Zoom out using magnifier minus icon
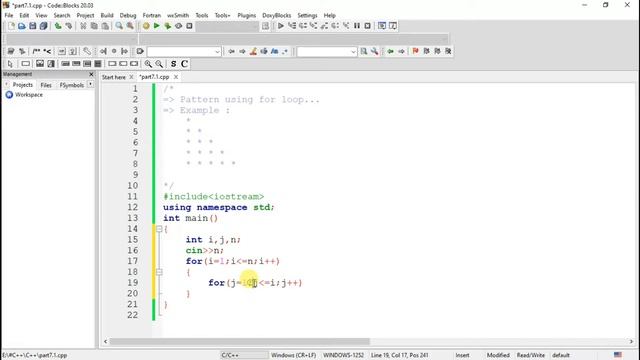640x360 pixels. click(x=159, y=64)
